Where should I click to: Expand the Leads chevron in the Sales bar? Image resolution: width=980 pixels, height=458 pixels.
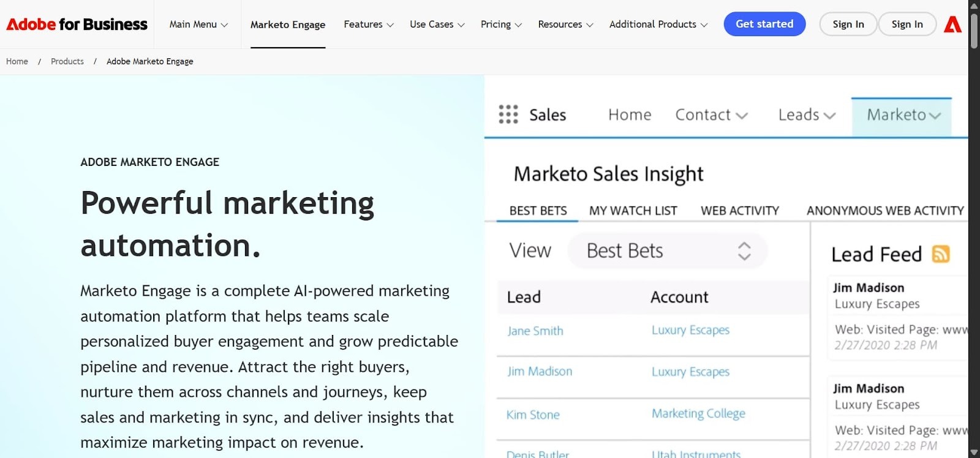(x=830, y=115)
